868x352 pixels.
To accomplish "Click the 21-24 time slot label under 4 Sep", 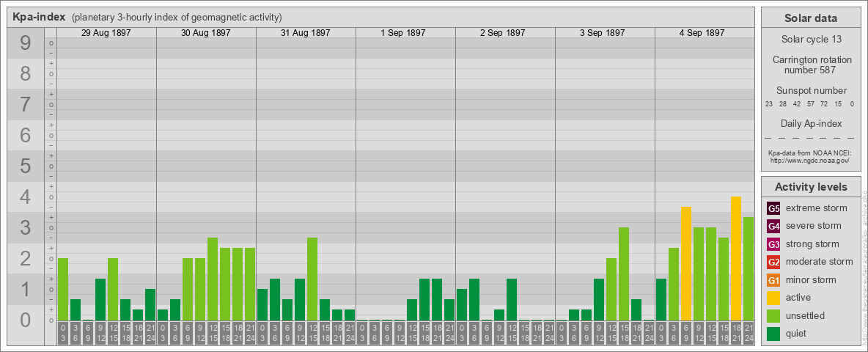I will tap(749, 334).
